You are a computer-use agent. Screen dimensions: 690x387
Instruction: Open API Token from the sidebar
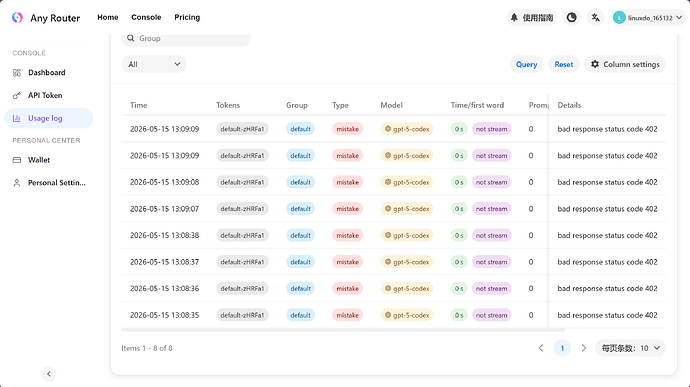pos(49,95)
